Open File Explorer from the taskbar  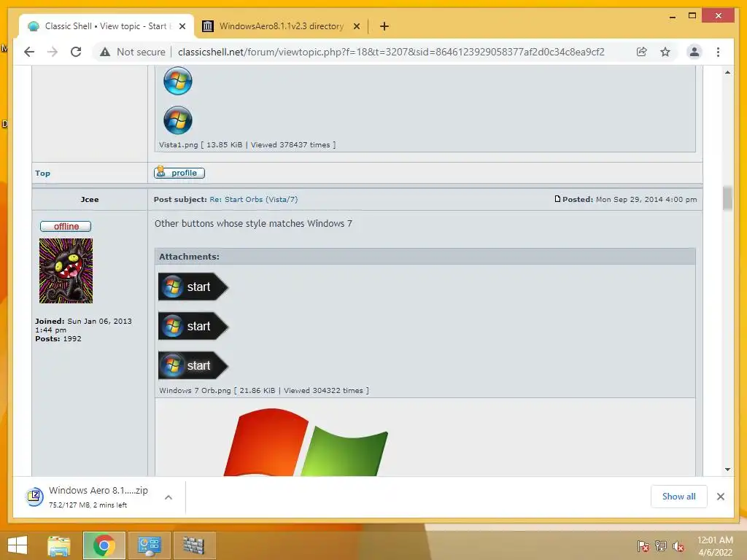pyautogui.click(x=59, y=545)
